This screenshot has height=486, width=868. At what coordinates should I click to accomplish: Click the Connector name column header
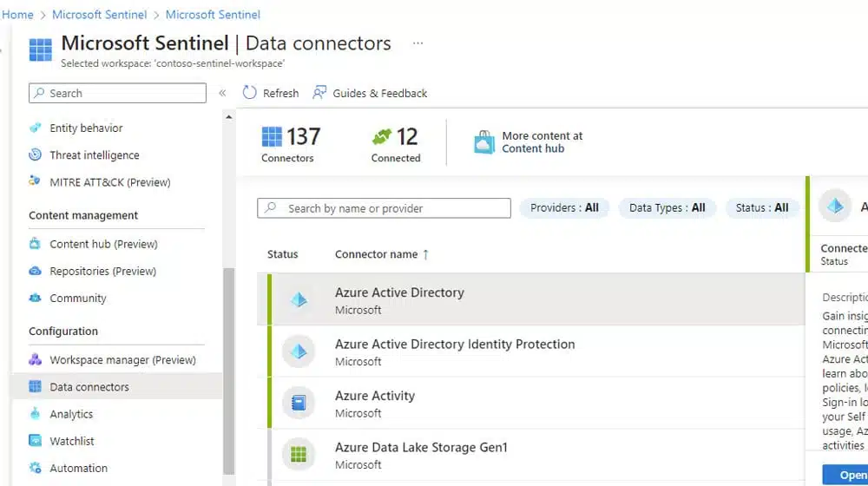click(x=377, y=254)
